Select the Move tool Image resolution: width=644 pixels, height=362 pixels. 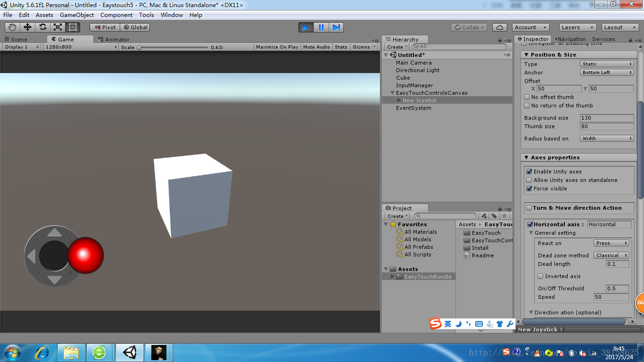coord(27,27)
